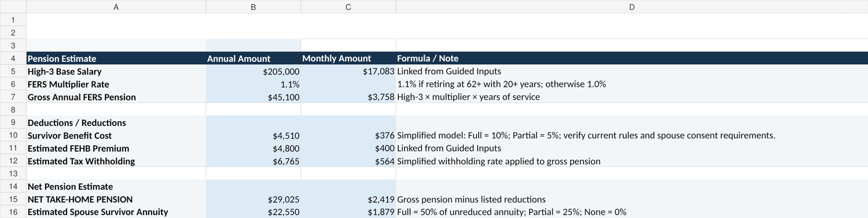Image resolution: width=868 pixels, height=218 pixels.
Task: Click the 'Simplified model: Full = 10%' note
Action: pyautogui.click(x=632, y=135)
